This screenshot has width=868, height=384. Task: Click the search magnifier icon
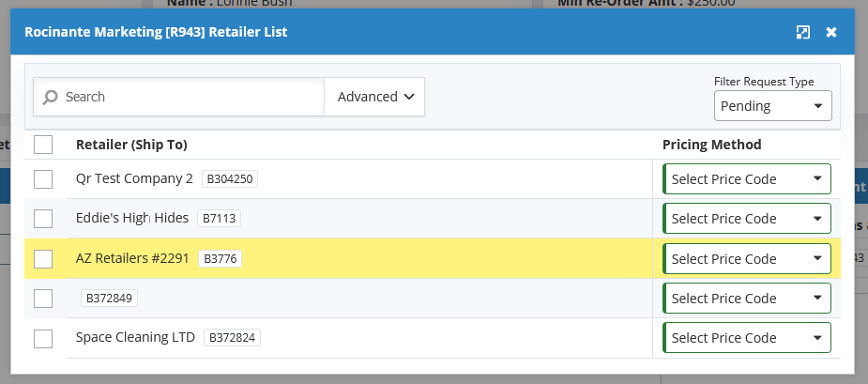51,97
